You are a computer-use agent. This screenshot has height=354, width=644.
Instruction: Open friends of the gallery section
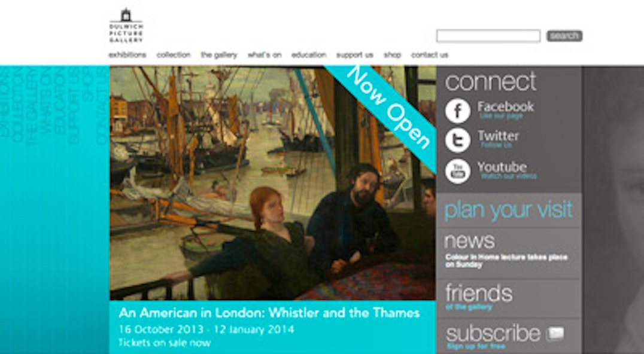pyautogui.click(x=479, y=297)
